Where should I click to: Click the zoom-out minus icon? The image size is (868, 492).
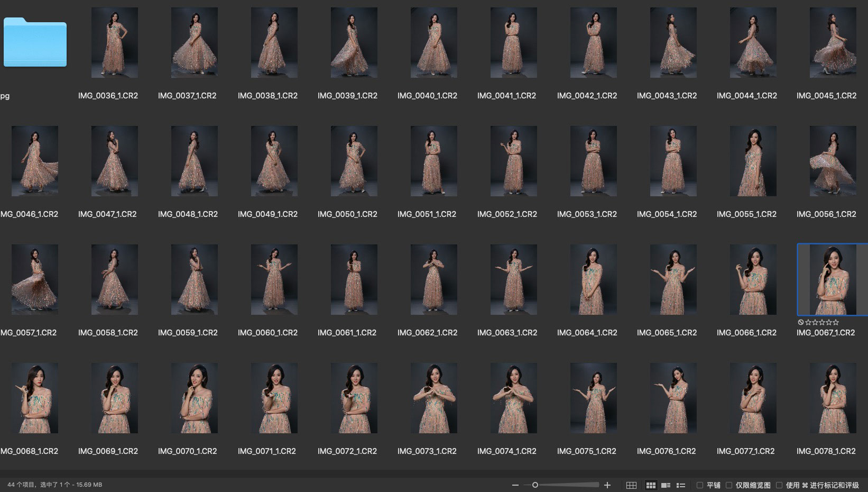[515, 485]
